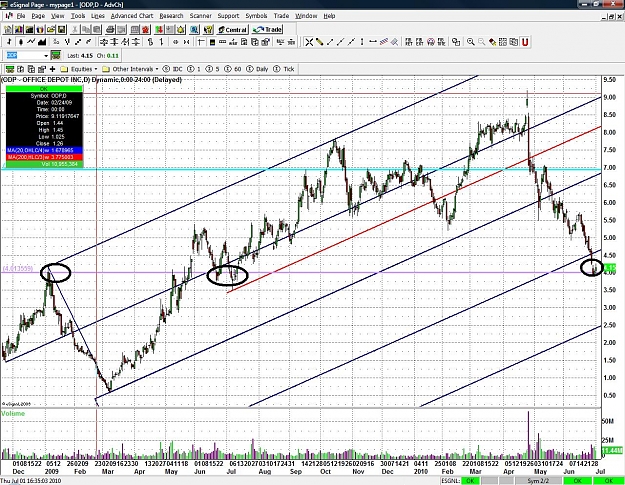Click the green OK bar atop the data box
Image resolution: width=625 pixels, height=485 pixels.
44,89
